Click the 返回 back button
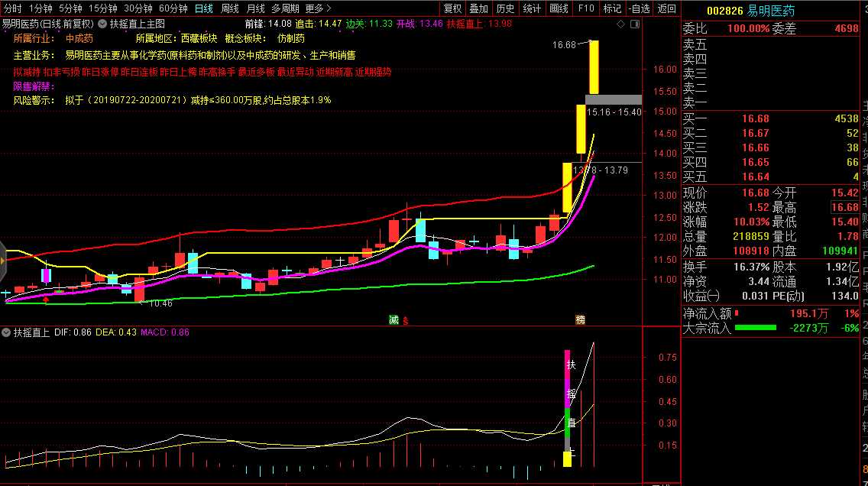Viewport: 868px width, 486px height. click(x=666, y=8)
